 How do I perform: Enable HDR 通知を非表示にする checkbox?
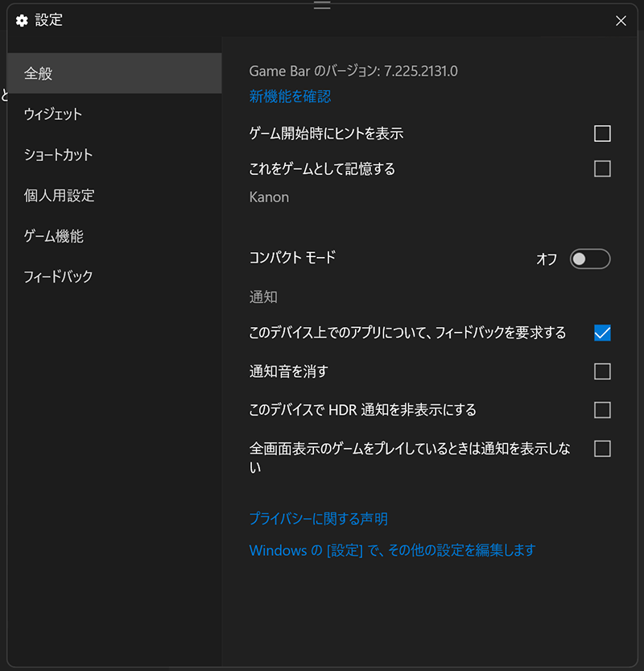(602, 410)
